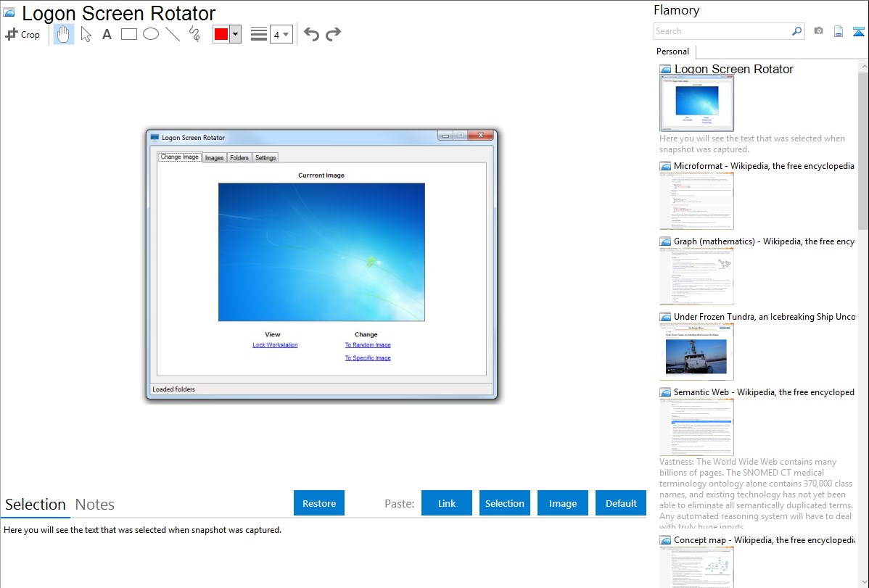Click the red color swatch
Screen dimensions: 869x588
click(221, 34)
